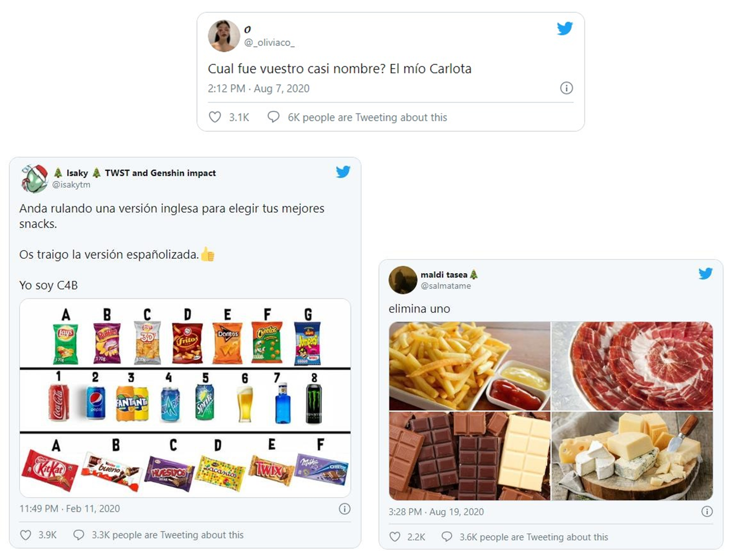Image resolution: width=736 pixels, height=560 pixels.
Task: Open info icon on the Aug 7, 2020 tweet
Action: click(x=566, y=88)
